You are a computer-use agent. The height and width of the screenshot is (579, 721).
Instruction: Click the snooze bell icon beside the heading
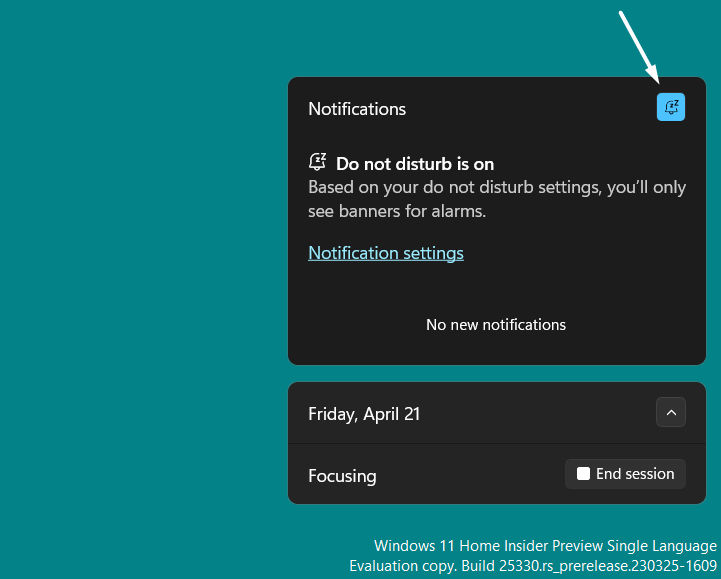[318, 162]
